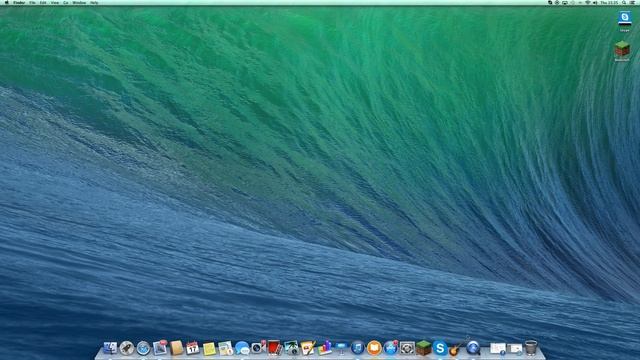Open Keynote podium icon in Dock
The width and height of the screenshot is (640, 360).
coord(341,348)
